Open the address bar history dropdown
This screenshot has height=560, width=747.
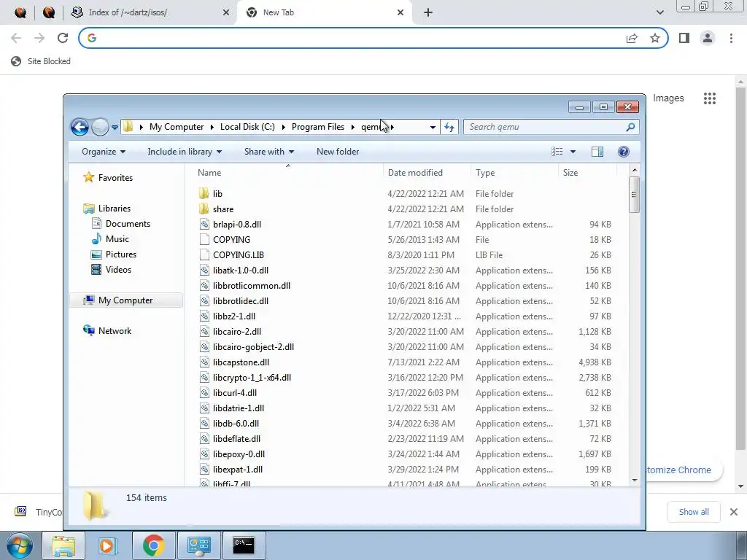(433, 127)
